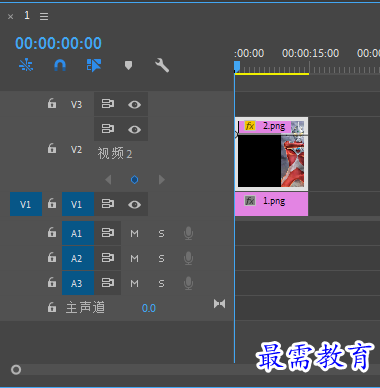Toggle lock on track V3
The image size is (380, 388).
[x=52, y=103]
